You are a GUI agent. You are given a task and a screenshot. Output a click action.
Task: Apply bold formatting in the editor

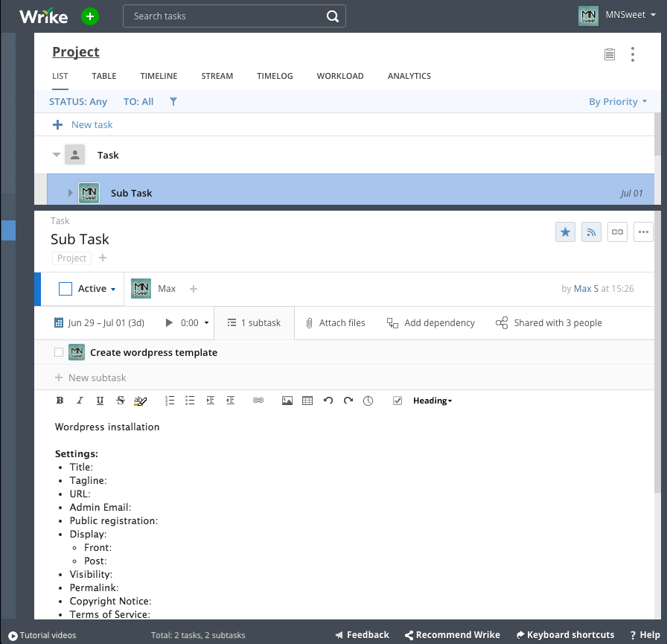tap(60, 401)
